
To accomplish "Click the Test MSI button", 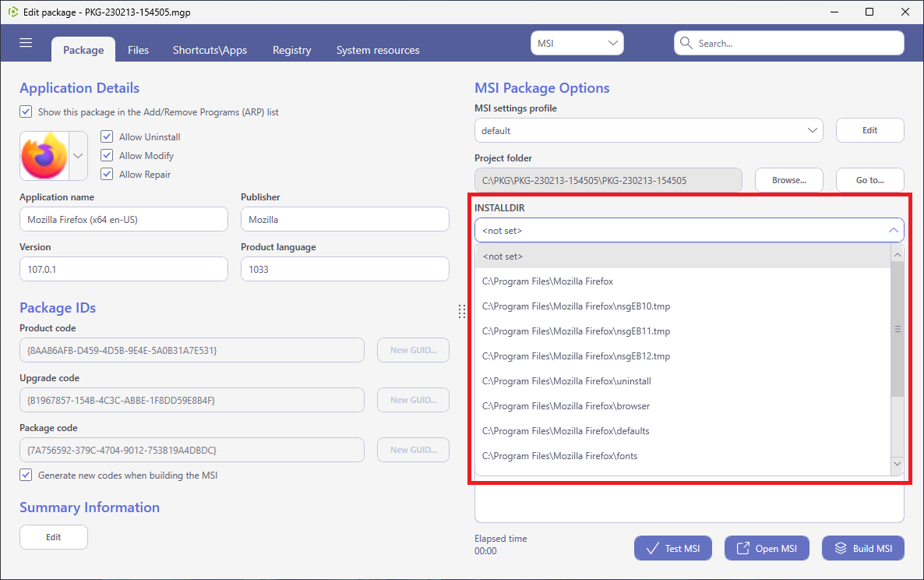I will pyautogui.click(x=673, y=548).
